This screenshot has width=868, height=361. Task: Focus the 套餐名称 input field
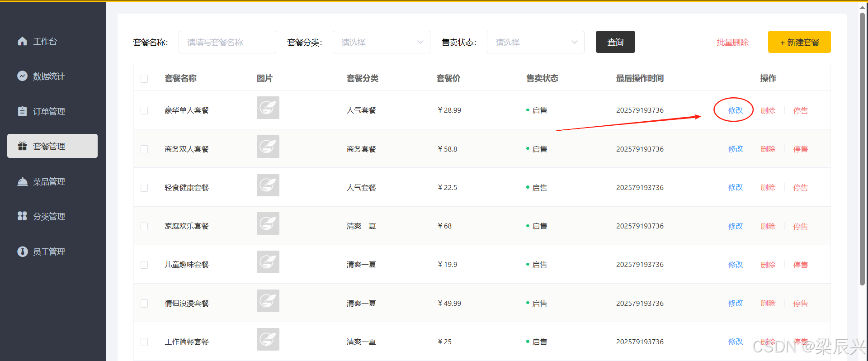click(227, 42)
